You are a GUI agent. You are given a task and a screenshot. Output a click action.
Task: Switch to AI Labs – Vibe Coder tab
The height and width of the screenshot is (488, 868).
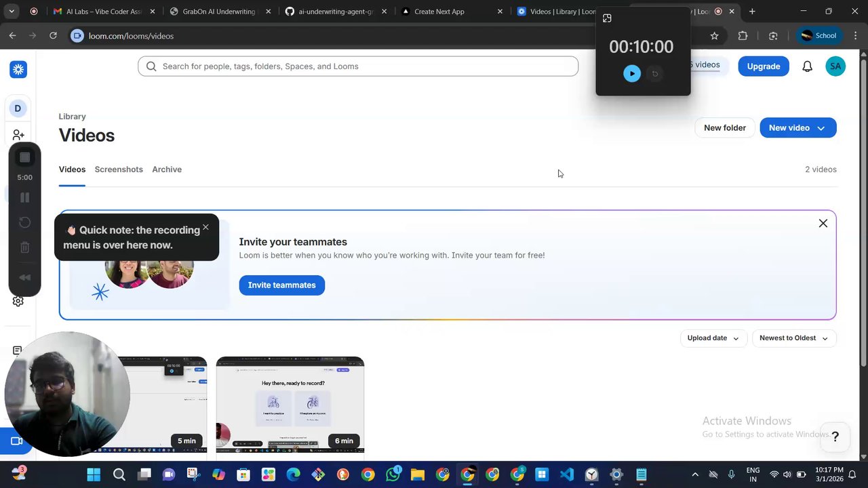pyautogui.click(x=105, y=12)
